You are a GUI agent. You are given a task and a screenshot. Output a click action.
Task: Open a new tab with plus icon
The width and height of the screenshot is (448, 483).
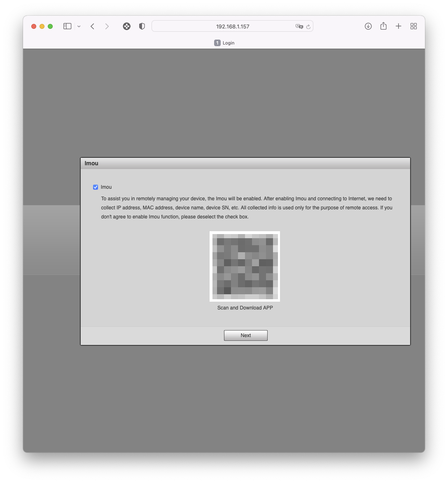[x=399, y=26]
